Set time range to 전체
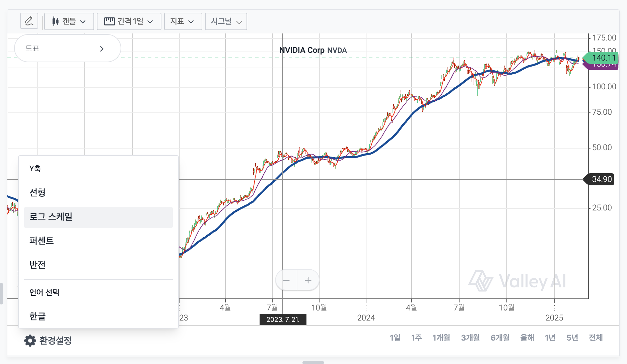This screenshot has width=627, height=364. click(x=596, y=338)
